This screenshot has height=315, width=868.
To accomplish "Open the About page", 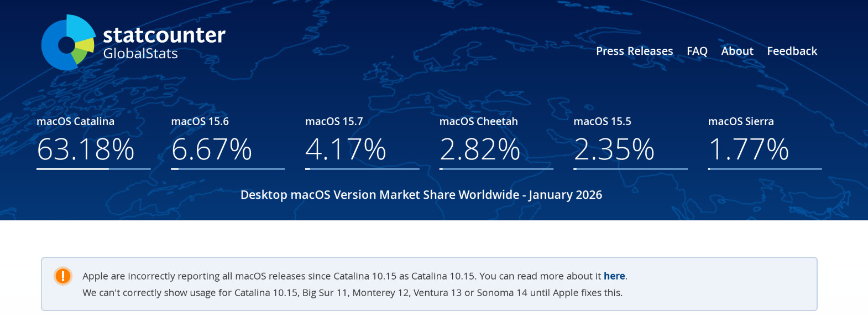I will coord(737,51).
